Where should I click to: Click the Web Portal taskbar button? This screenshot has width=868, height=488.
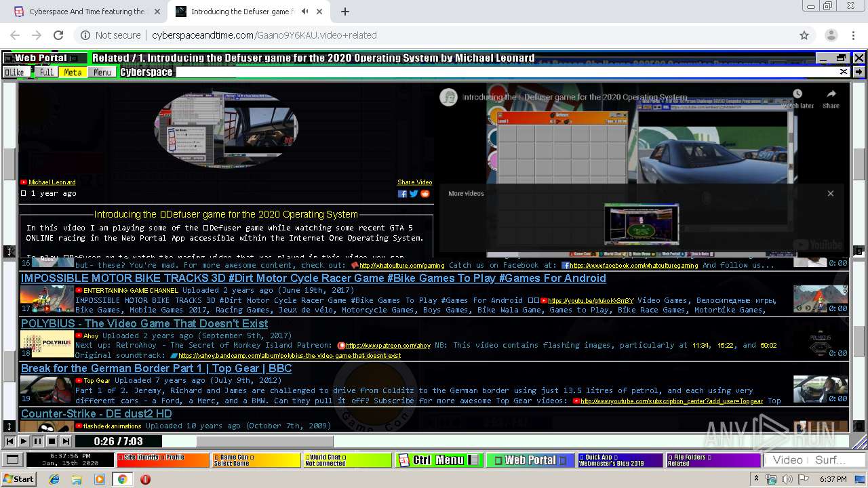(x=530, y=460)
